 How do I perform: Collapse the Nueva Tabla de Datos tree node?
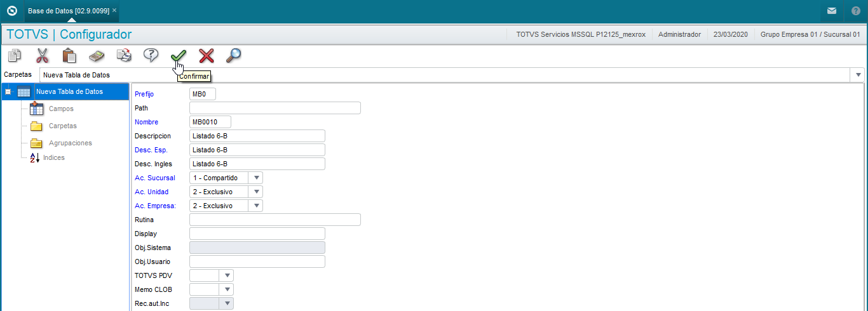(8, 92)
